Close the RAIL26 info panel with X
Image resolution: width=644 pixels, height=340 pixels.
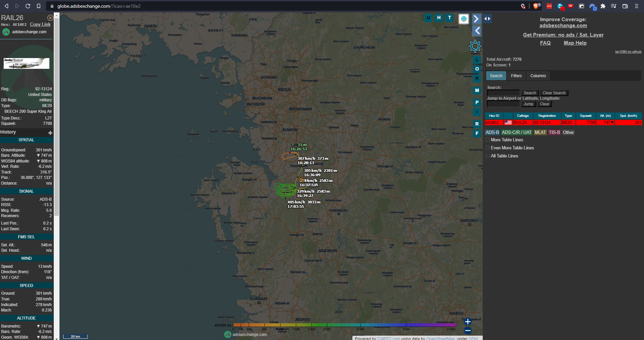(x=50, y=18)
